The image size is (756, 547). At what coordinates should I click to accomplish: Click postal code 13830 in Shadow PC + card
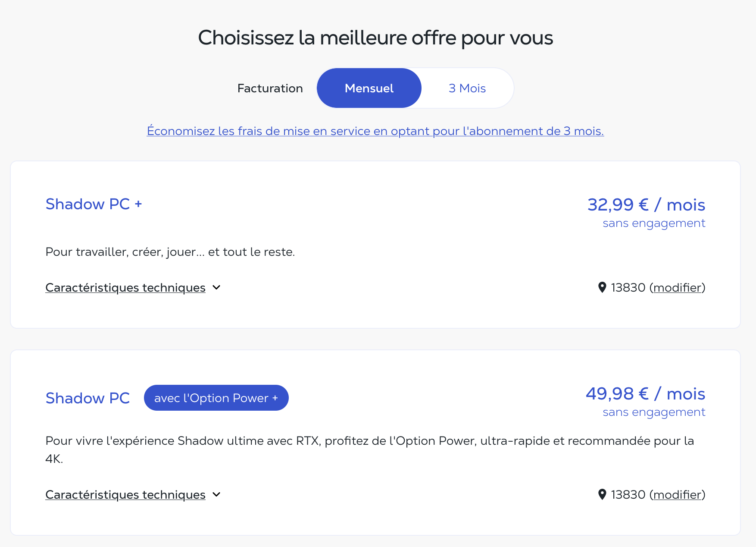628,288
